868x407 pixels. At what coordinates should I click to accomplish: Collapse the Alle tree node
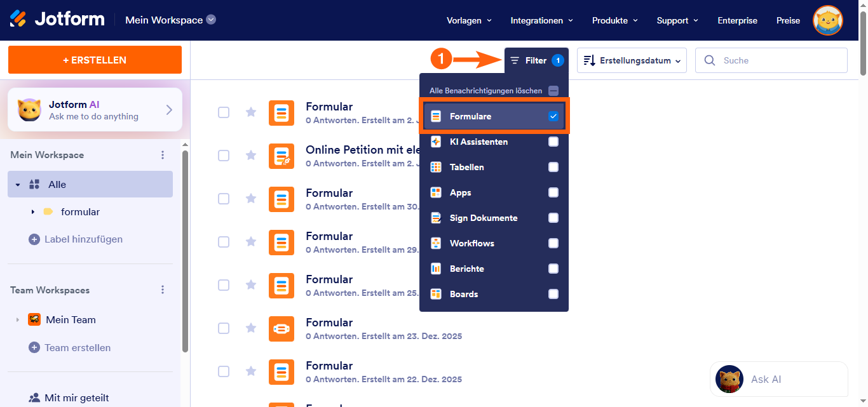pyautogui.click(x=18, y=185)
